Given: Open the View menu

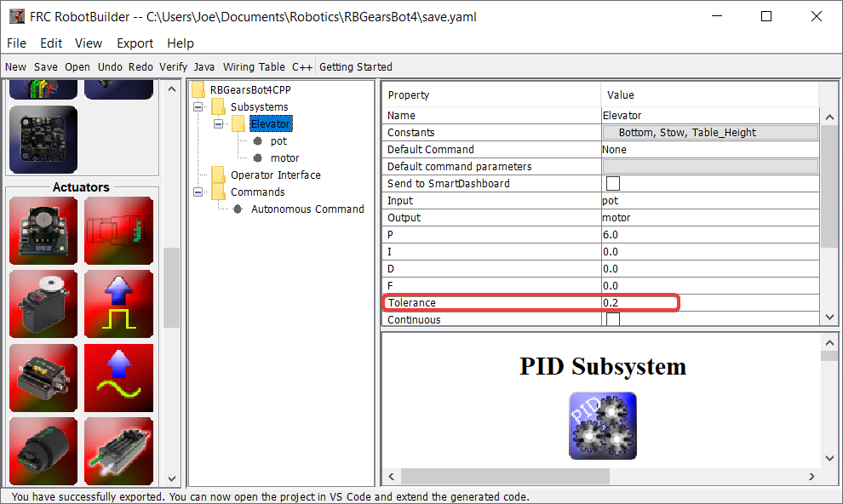Looking at the screenshot, I should [x=89, y=43].
